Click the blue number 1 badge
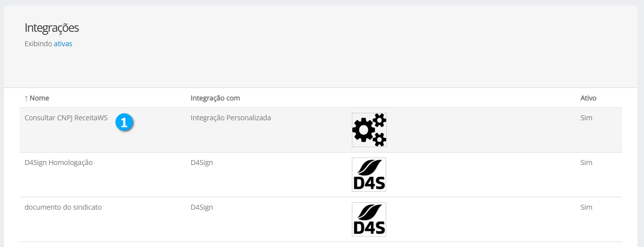This screenshot has width=644, height=247. [124, 123]
